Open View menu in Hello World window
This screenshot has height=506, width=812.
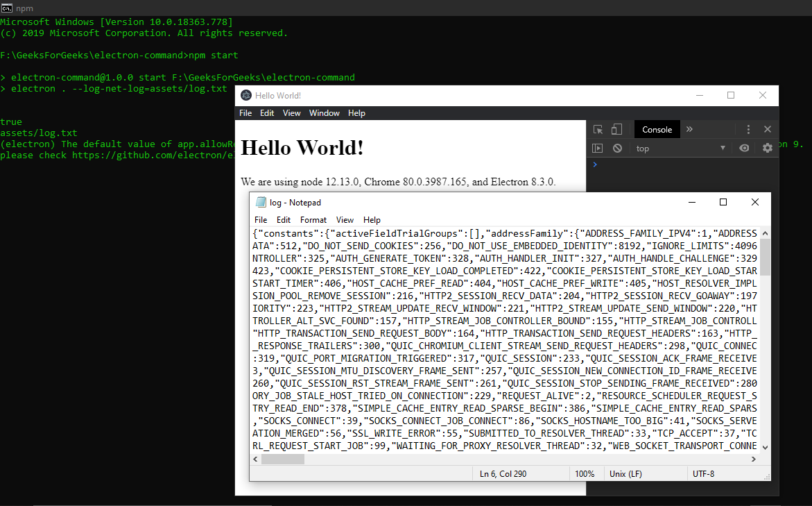291,113
